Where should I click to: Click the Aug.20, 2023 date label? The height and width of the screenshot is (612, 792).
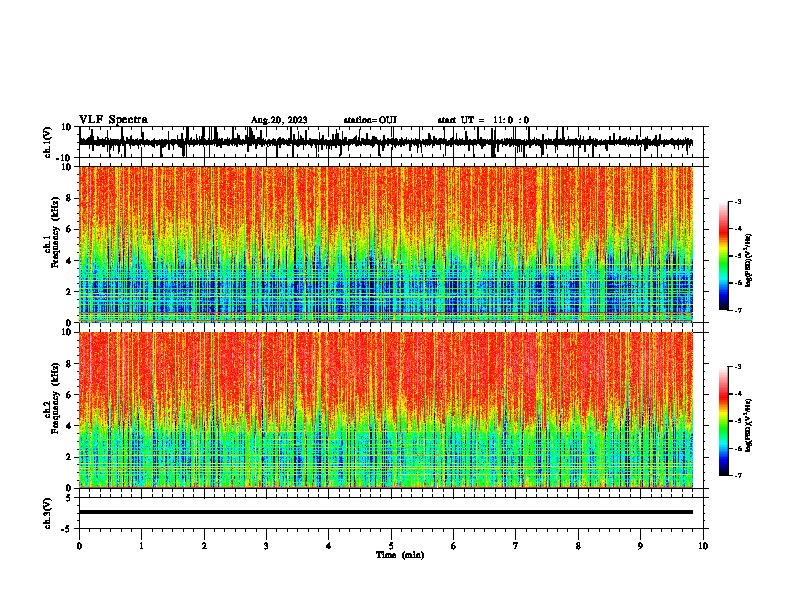(279, 120)
